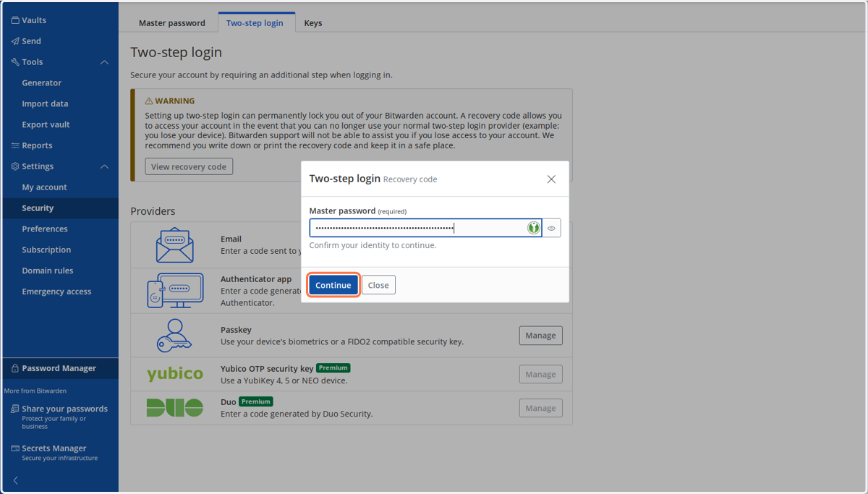868x494 pixels.
Task: Go to My account settings
Action: pyautogui.click(x=44, y=187)
